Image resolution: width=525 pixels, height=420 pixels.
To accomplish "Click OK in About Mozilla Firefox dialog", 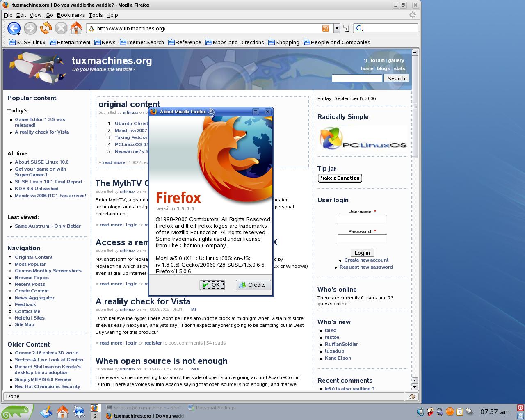I will coord(212,285).
